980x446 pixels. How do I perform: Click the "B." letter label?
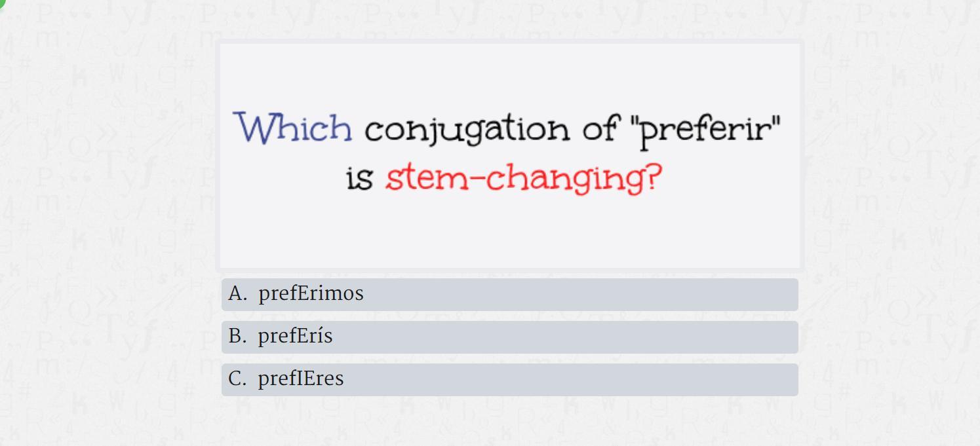tap(237, 337)
